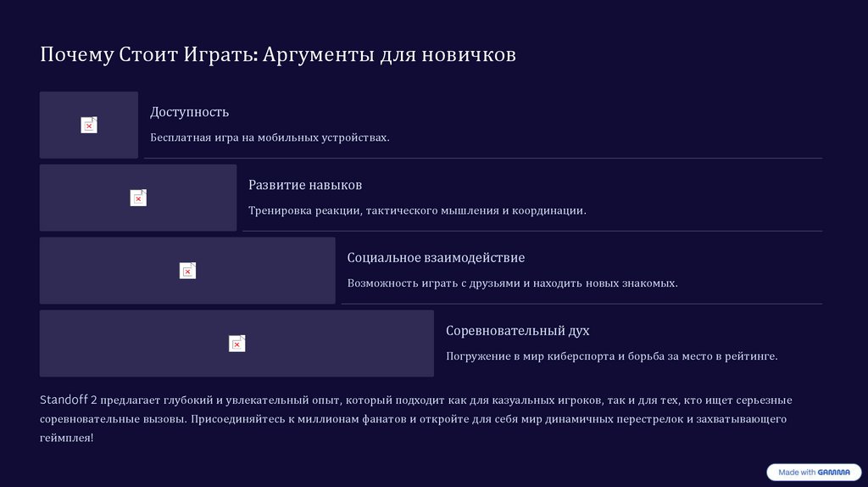Select the heading Доступность
The width and height of the screenshot is (868, 487).
pyautogui.click(x=189, y=112)
